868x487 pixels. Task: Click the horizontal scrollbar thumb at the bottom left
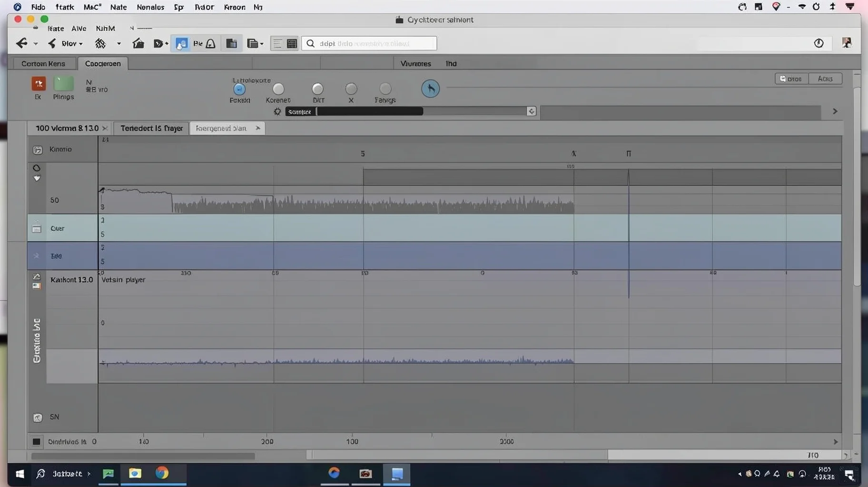tap(143, 456)
